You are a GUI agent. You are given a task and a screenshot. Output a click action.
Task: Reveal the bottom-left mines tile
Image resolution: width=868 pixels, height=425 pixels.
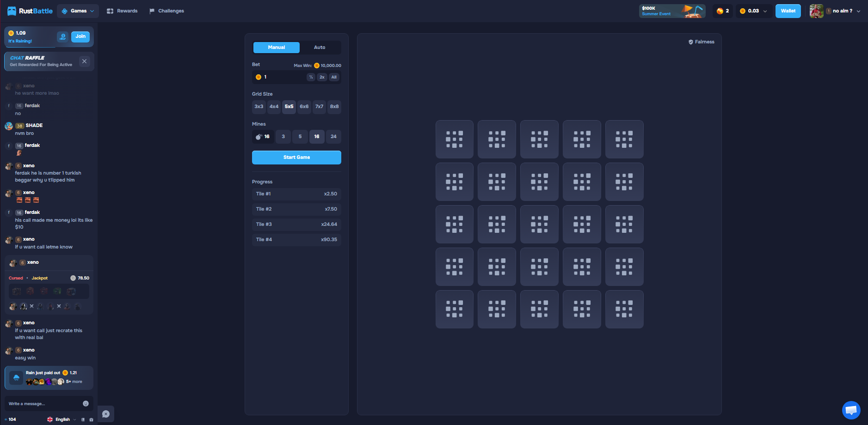(x=454, y=310)
